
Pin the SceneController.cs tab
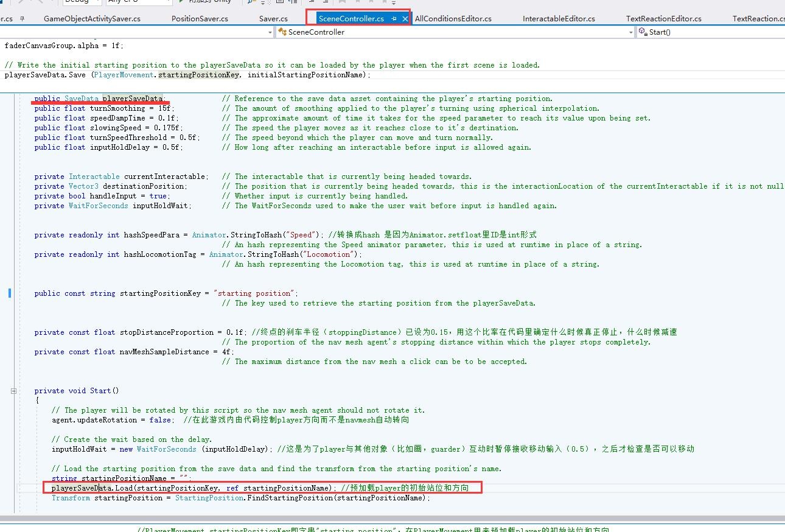tap(394, 19)
